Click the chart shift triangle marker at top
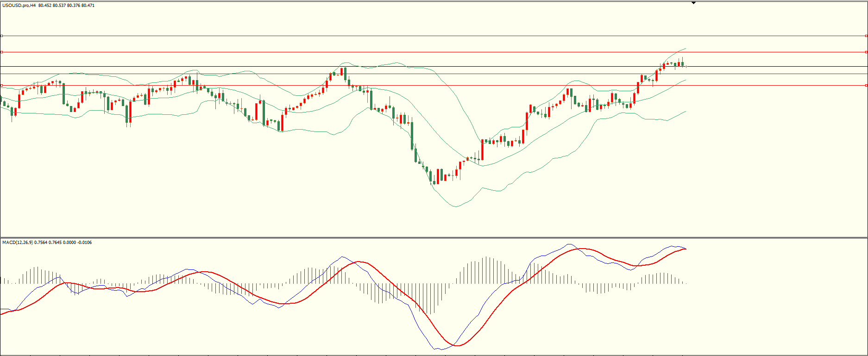The height and width of the screenshot is (356, 868). tap(693, 3)
